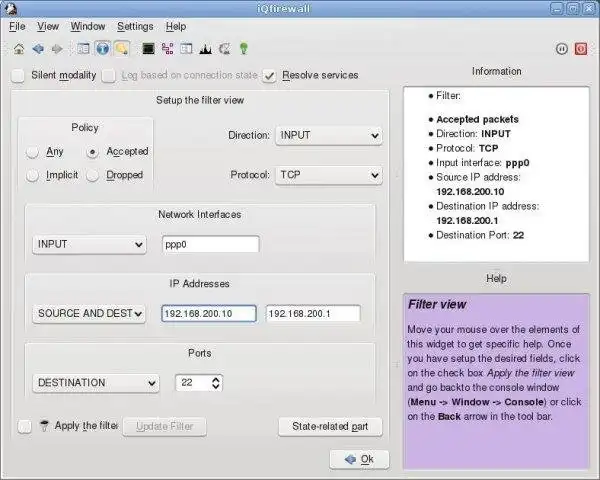Open the Window menu
Image resolution: width=600 pixels, height=480 pixels.
[x=88, y=26]
